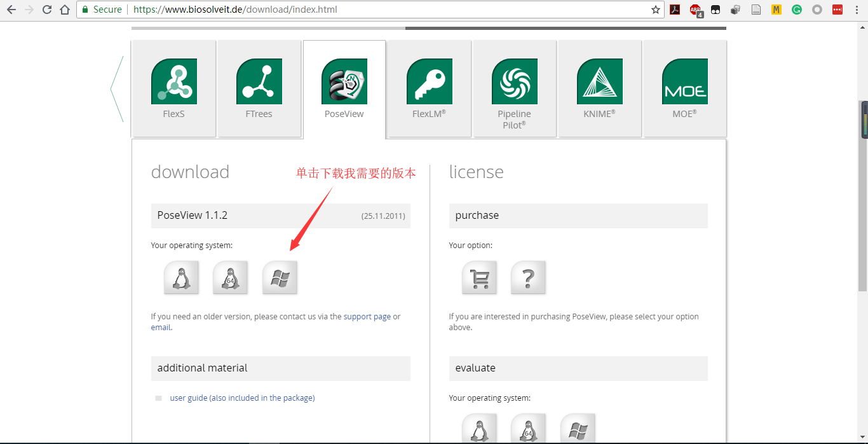Open the Adobe PDF extension
The height and width of the screenshot is (444, 868).
pos(675,10)
